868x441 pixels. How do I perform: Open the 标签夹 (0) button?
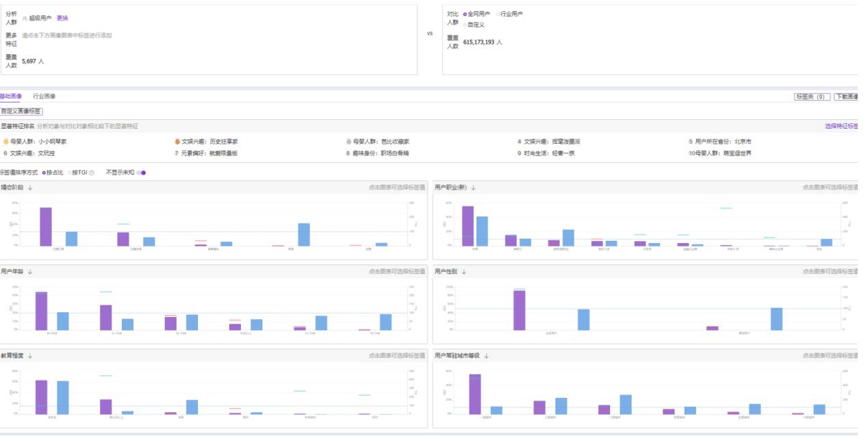click(x=813, y=97)
